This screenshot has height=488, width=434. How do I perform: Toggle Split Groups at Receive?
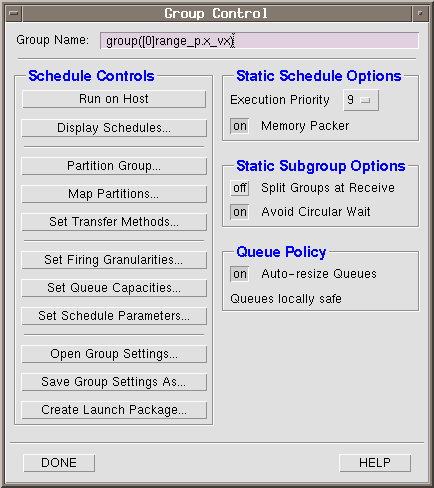pos(239,188)
